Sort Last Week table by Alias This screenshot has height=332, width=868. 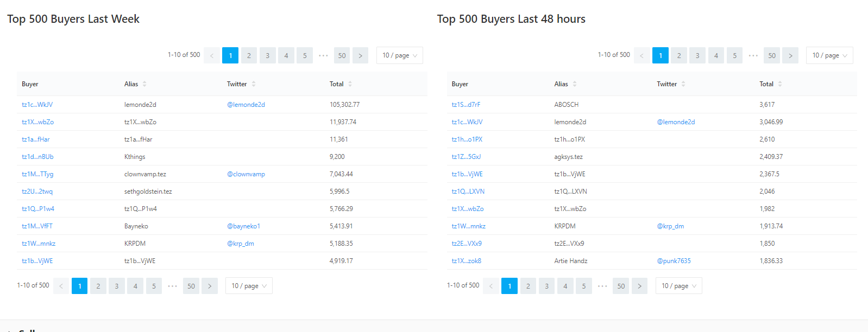click(135, 84)
